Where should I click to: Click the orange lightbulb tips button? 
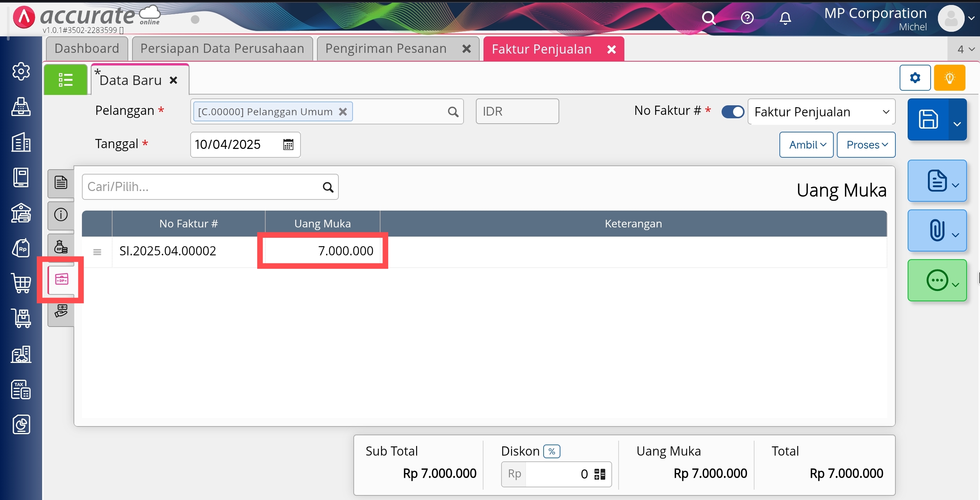[949, 78]
